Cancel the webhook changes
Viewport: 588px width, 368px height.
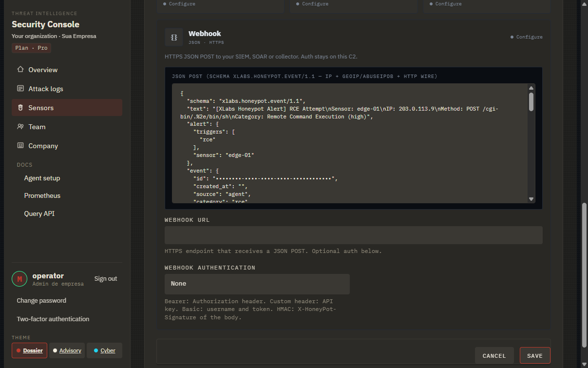494,356
